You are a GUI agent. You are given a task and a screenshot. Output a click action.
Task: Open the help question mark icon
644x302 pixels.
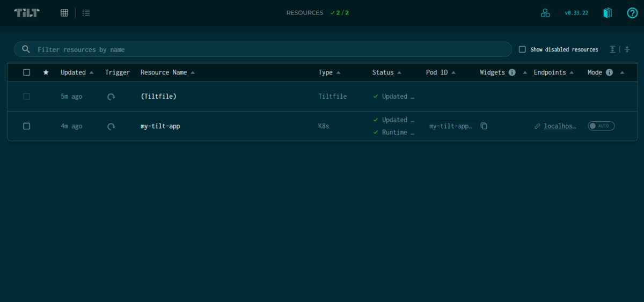coord(632,13)
